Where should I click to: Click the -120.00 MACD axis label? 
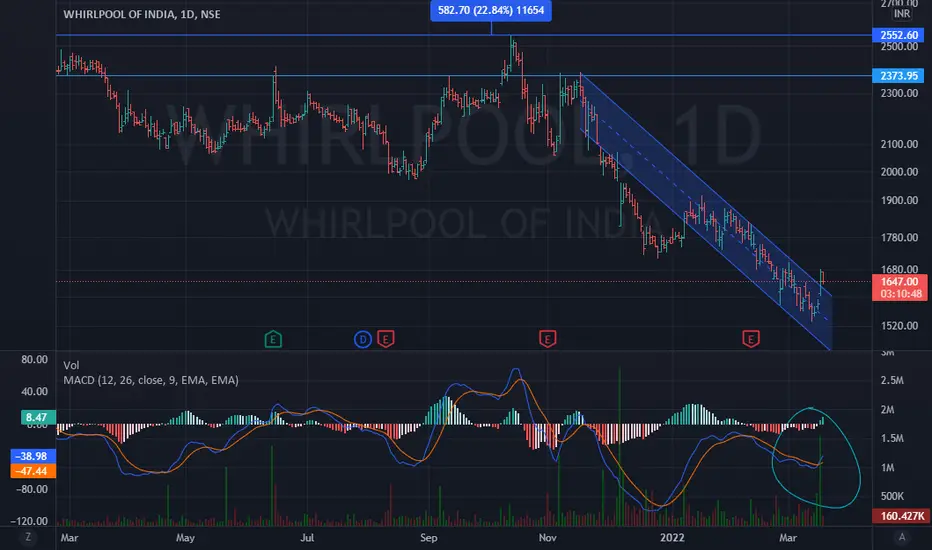(x=30, y=521)
